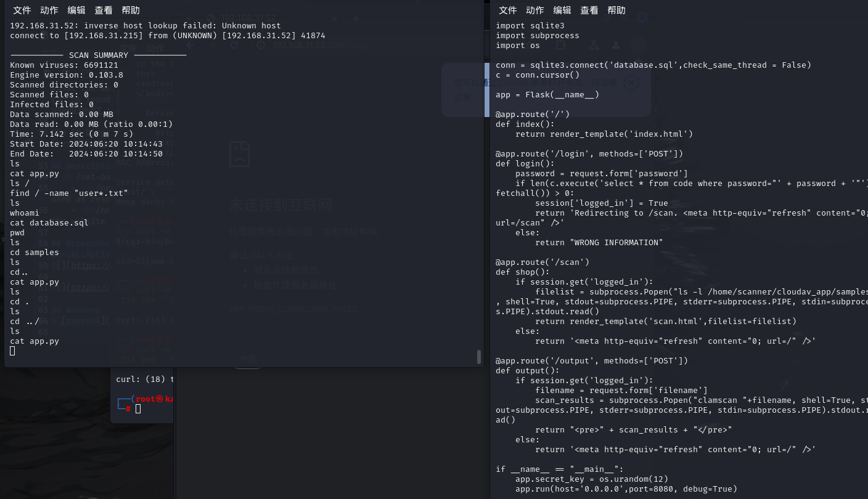Viewport: 868px width, 499px height.
Task: Open 文件 menu in right terminal window
Action: pos(508,10)
